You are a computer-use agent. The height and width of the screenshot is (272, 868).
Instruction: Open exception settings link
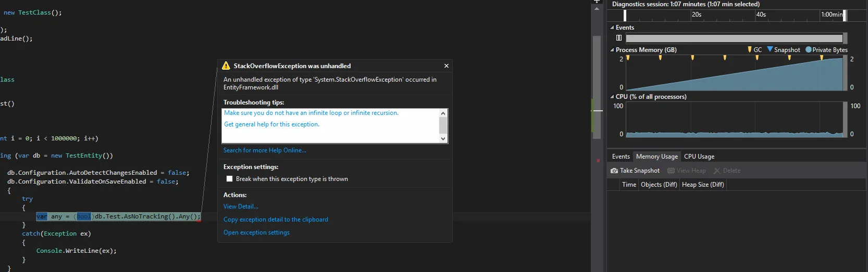(x=256, y=232)
